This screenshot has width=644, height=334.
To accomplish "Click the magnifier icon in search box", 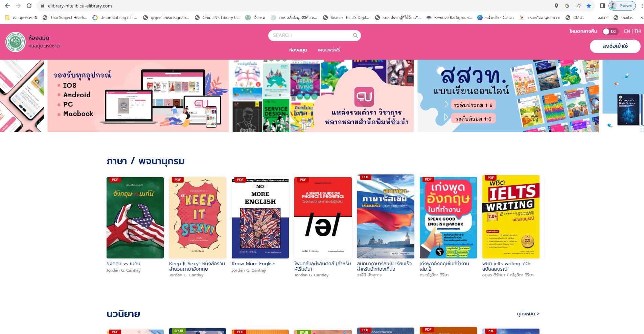I will click(x=355, y=35).
